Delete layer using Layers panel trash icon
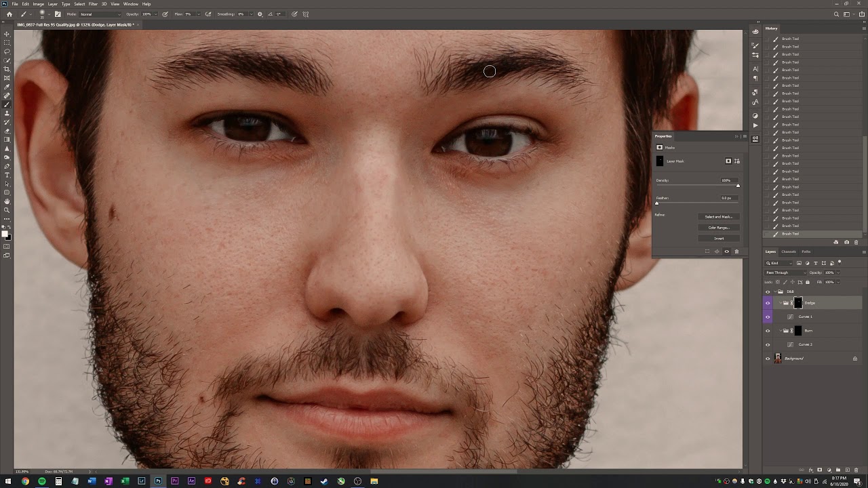 coord(856,470)
